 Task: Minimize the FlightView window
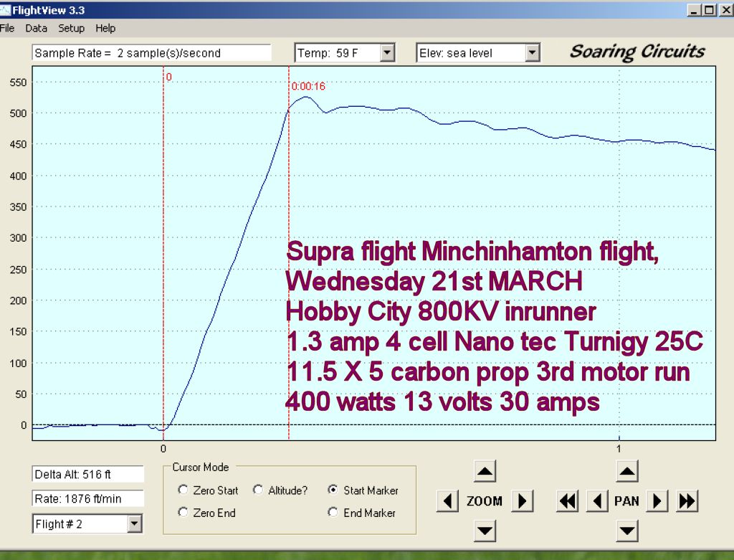point(694,10)
